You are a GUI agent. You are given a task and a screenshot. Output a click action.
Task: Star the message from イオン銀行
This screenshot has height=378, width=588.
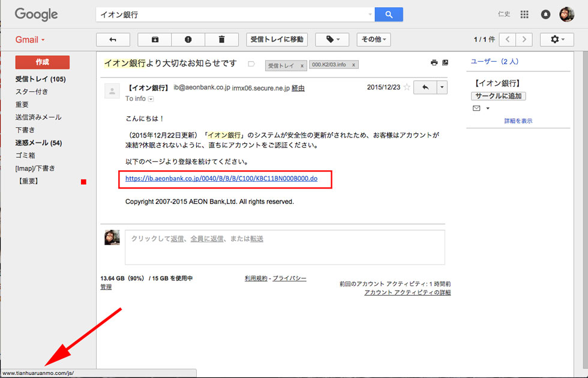[407, 88]
